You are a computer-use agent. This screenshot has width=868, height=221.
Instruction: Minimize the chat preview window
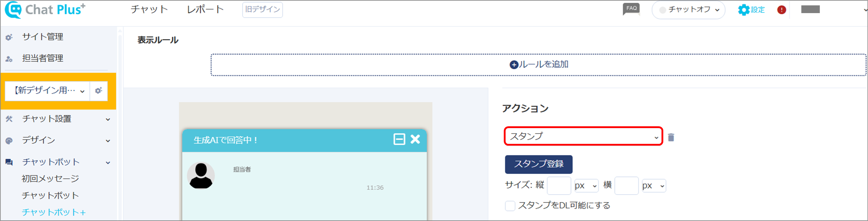pyautogui.click(x=399, y=139)
